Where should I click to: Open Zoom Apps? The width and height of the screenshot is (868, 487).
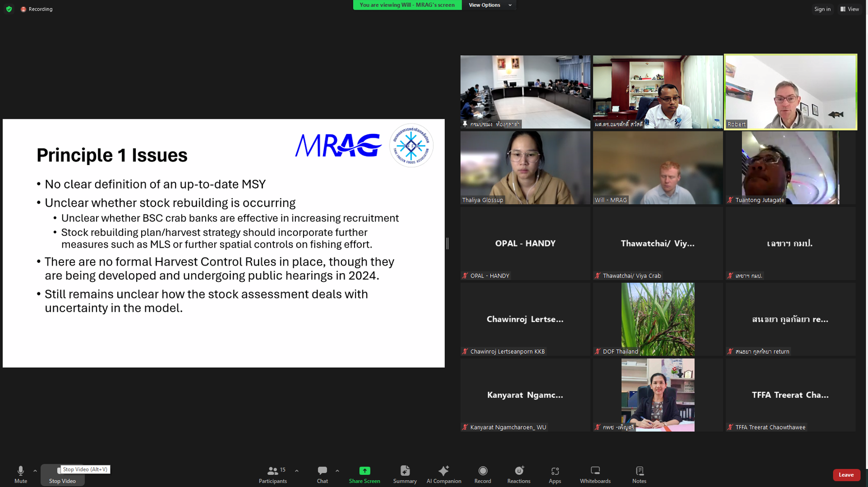(555, 474)
